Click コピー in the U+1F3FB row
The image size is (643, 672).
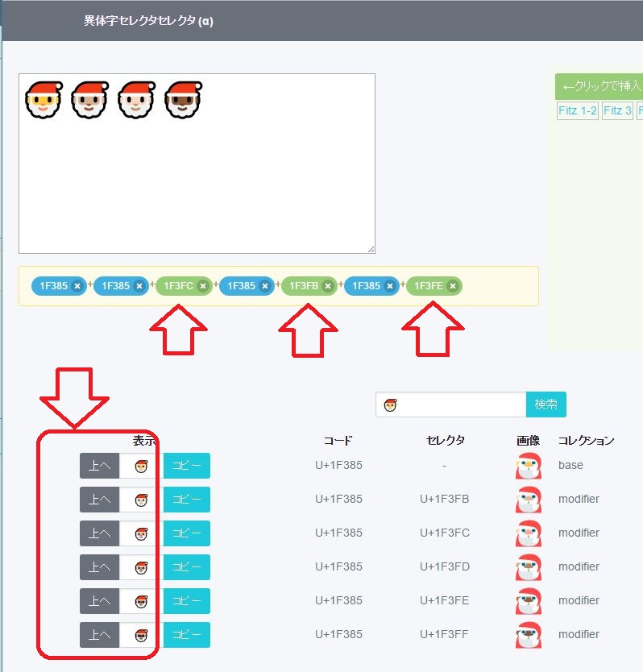point(187,500)
